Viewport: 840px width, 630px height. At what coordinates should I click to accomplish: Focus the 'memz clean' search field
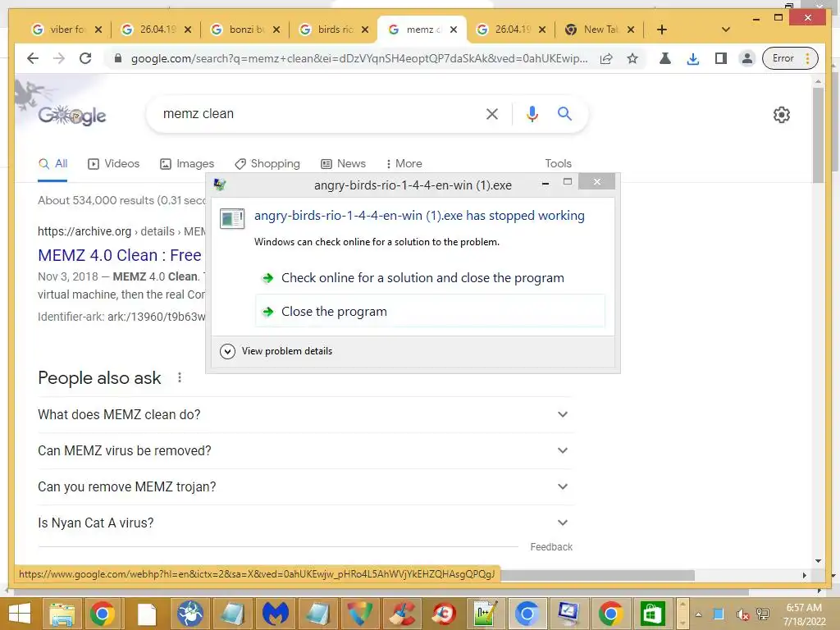316,113
